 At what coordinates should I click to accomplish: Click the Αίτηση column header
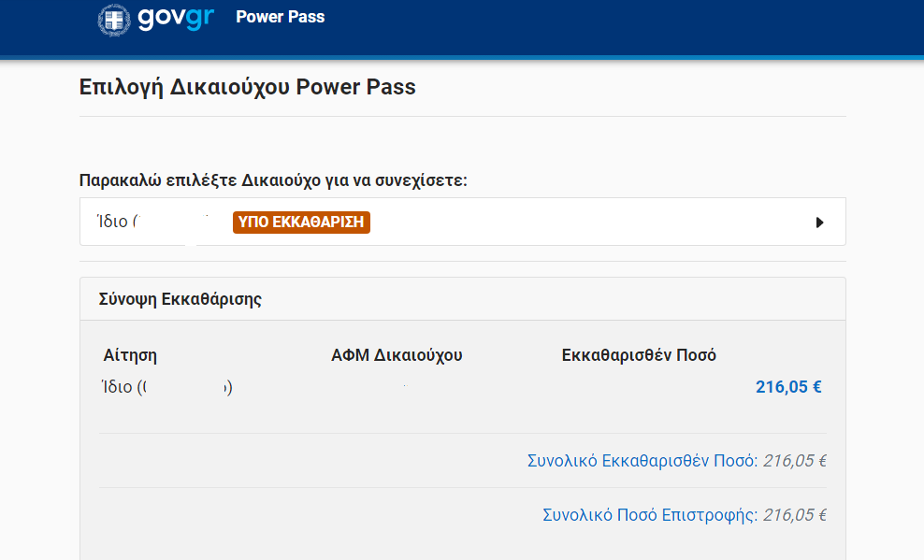(x=130, y=355)
